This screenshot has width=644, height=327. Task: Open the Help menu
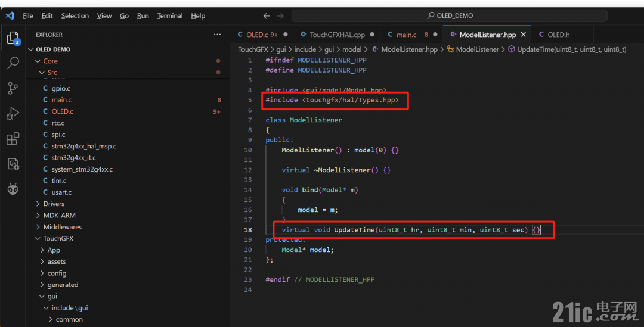[198, 15]
